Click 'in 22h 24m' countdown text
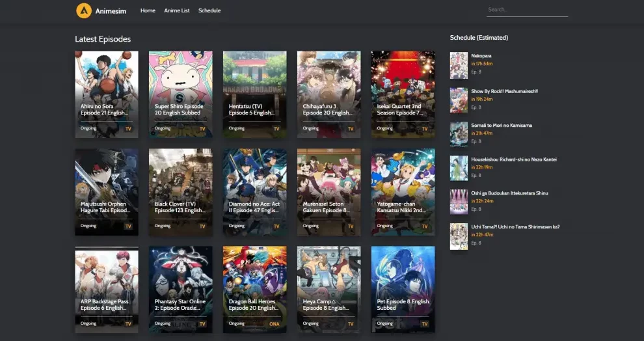Screen dimensions: 644x341 pyautogui.click(x=482, y=201)
